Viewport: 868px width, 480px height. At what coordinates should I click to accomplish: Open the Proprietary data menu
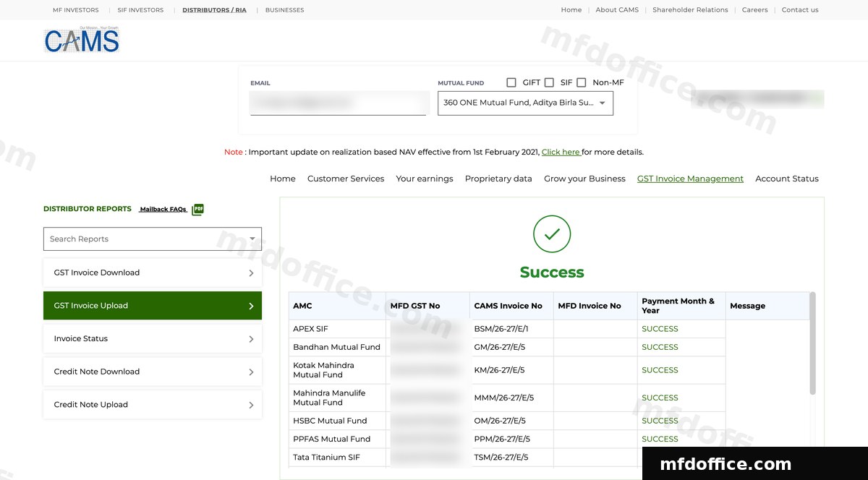click(x=498, y=179)
